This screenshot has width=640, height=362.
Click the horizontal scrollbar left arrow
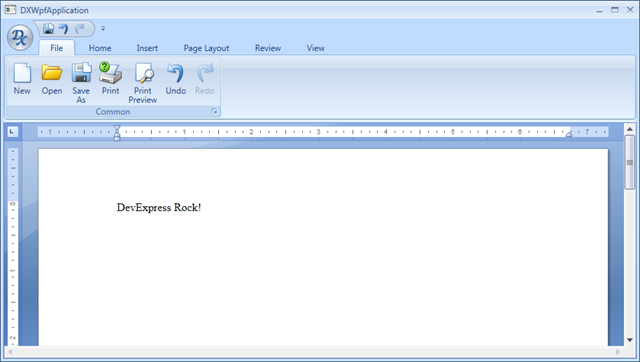[10, 352]
